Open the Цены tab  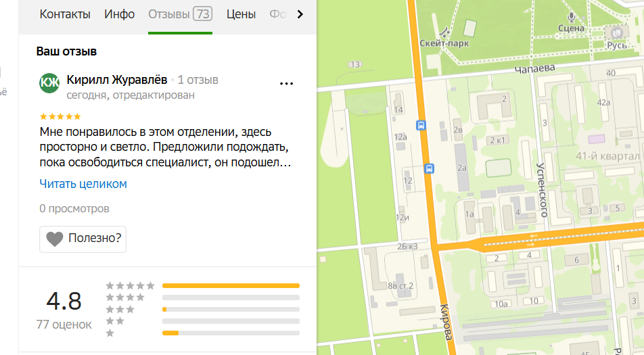[241, 14]
